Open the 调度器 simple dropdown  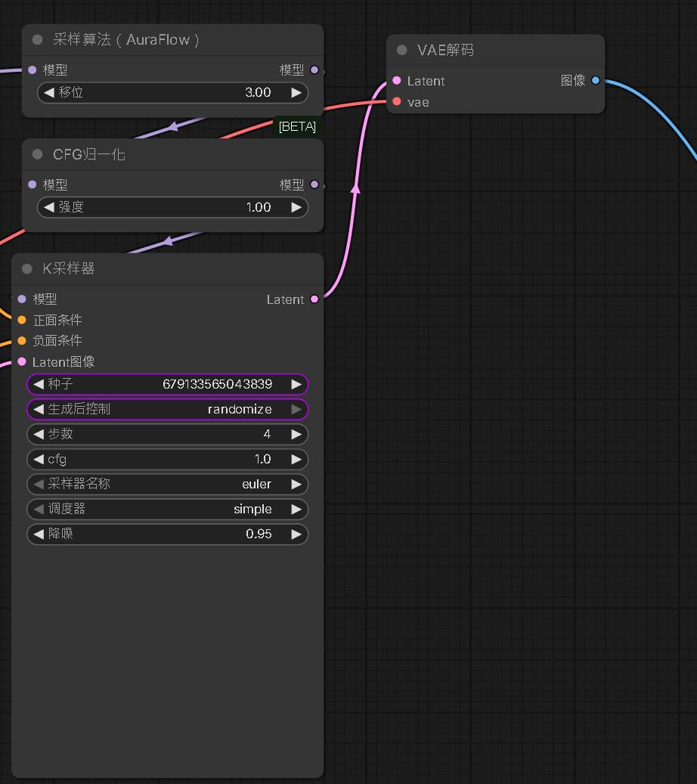(168, 509)
